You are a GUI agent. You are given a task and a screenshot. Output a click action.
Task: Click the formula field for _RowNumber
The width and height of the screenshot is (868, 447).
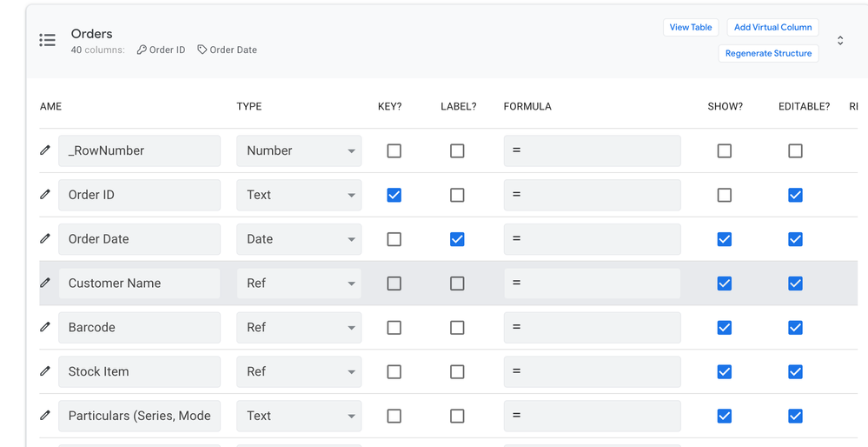(x=593, y=150)
